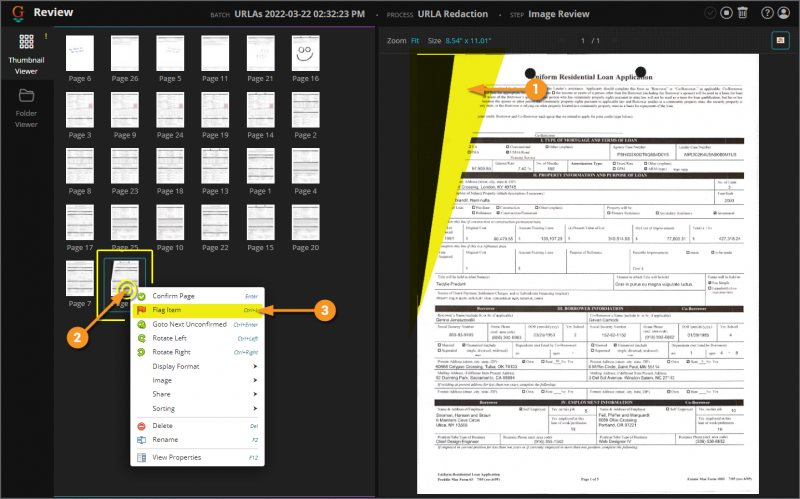Image resolution: width=800 pixels, height=499 pixels.
Task: Expand the Image submenu
Action: [197, 380]
